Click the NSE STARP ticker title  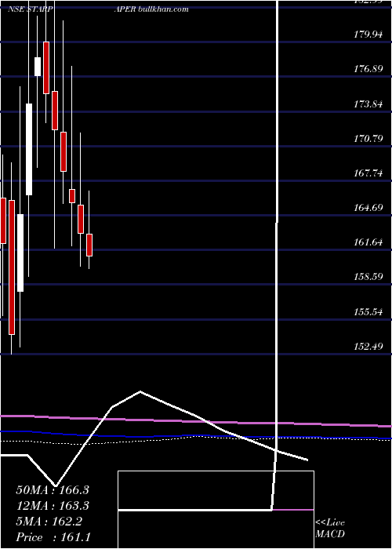tap(31, 9)
